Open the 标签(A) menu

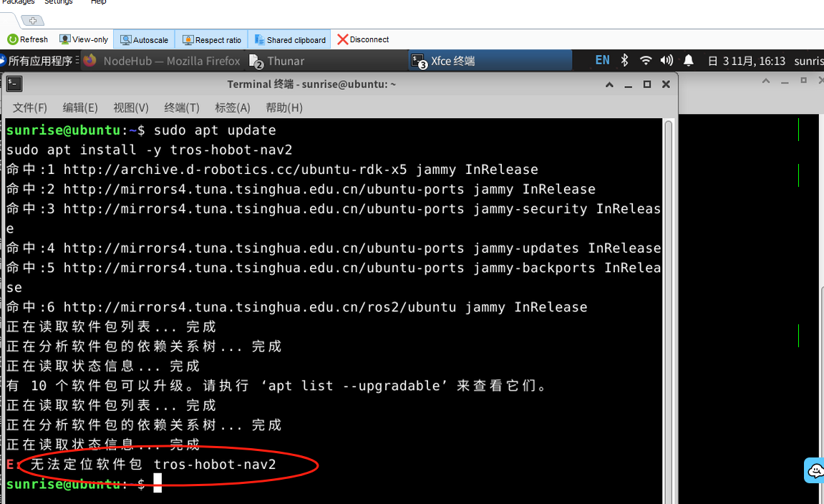click(x=232, y=107)
